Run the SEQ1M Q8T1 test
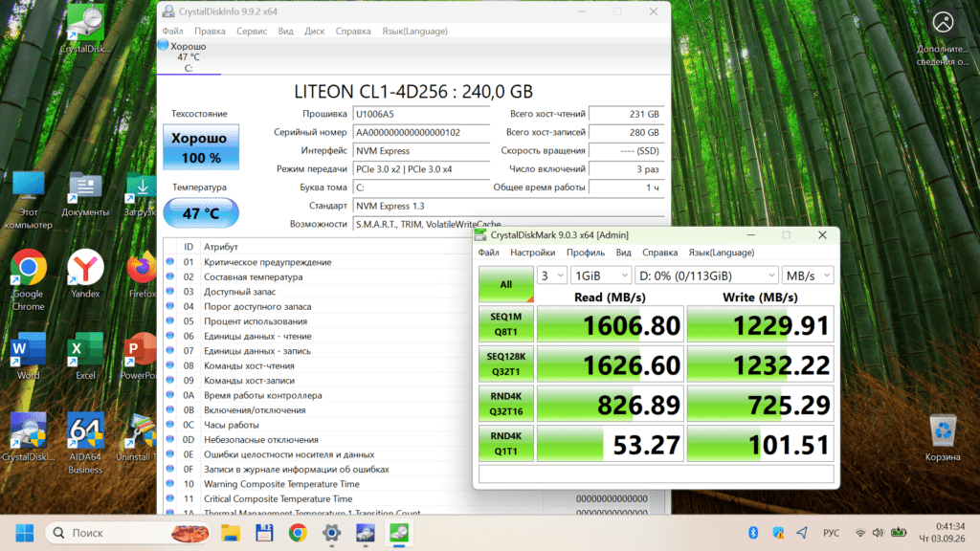Image resolution: width=980 pixels, height=551 pixels. pos(506,324)
